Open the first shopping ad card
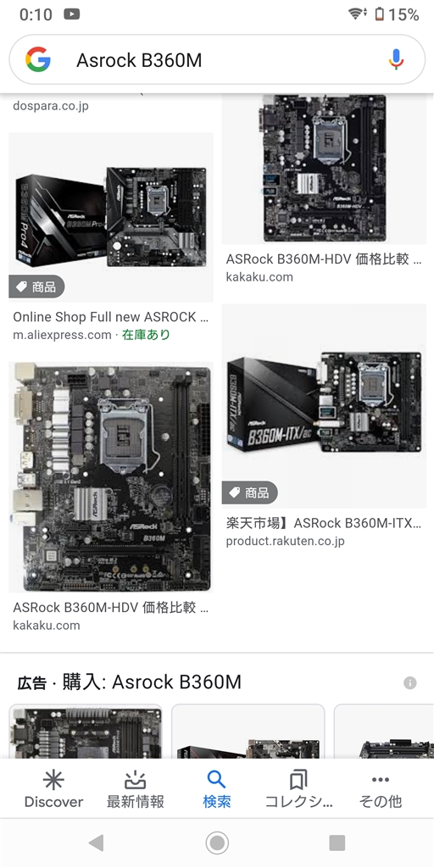 86,731
